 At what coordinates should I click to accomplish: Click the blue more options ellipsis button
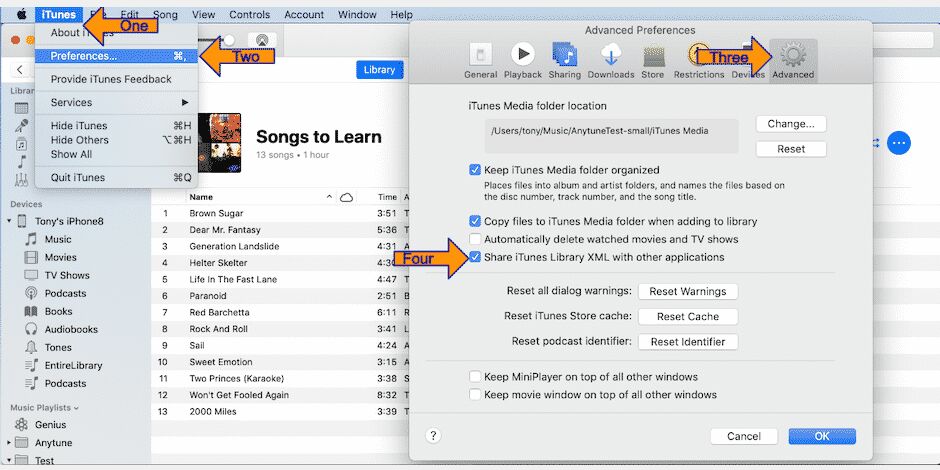tap(899, 143)
